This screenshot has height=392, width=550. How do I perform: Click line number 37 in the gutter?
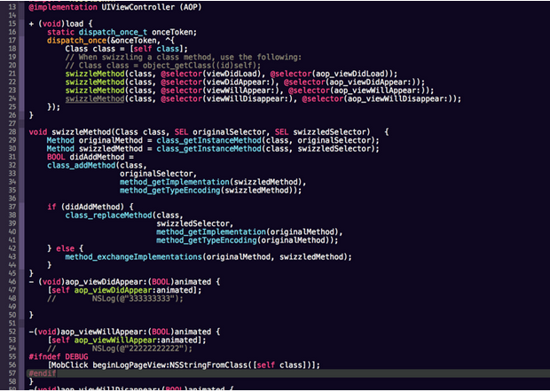tap(12, 208)
